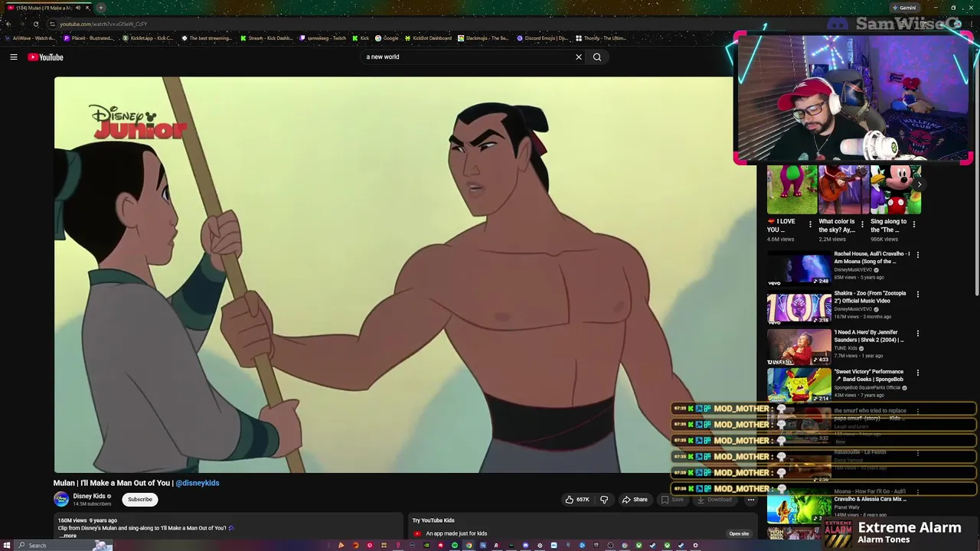Open the Stream - Kick Dashboard bookmark

pos(266,37)
